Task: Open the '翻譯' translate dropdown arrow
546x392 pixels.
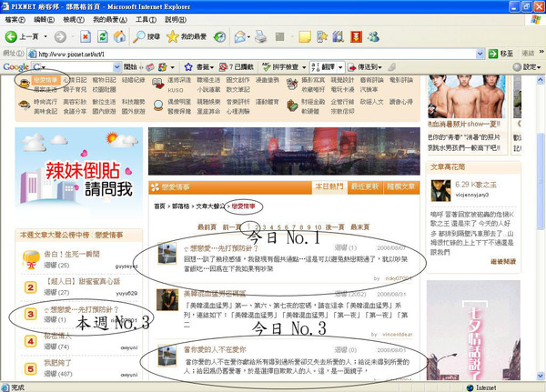Action: pos(340,67)
